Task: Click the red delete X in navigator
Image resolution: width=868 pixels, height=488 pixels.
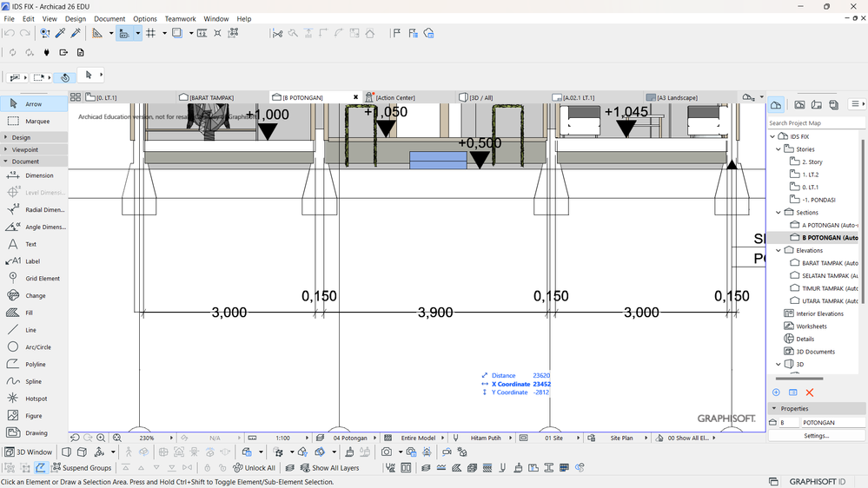Action: [810, 392]
